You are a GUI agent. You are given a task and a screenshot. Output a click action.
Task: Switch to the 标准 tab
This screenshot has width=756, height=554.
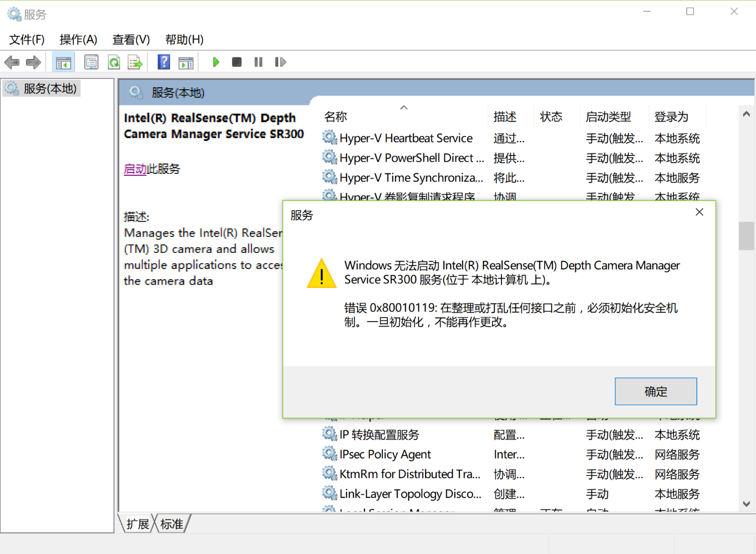(171, 524)
